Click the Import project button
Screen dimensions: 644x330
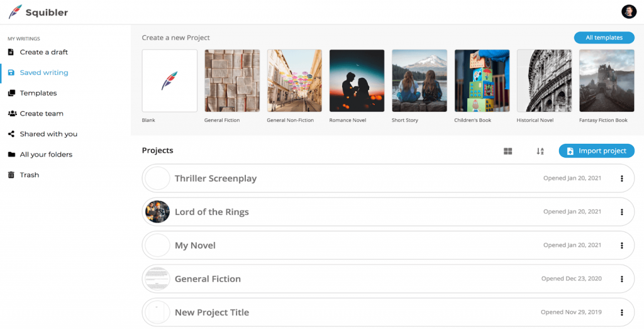click(596, 151)
